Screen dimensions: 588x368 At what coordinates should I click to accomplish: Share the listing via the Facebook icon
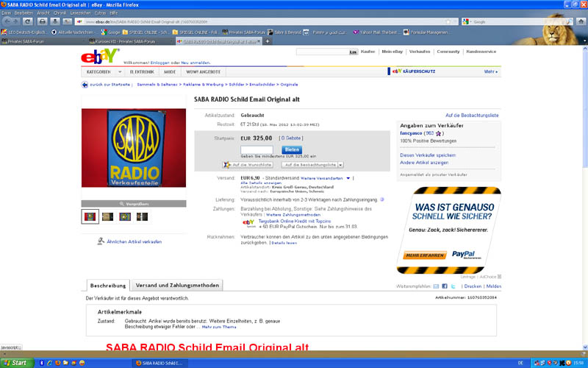click(445, 286)
